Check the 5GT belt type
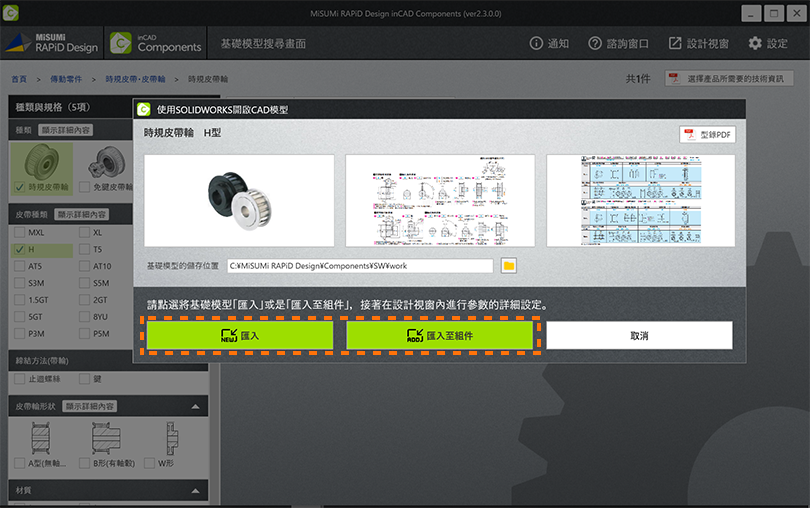This screenshot has height=508, width=810. tap(20, 317)
